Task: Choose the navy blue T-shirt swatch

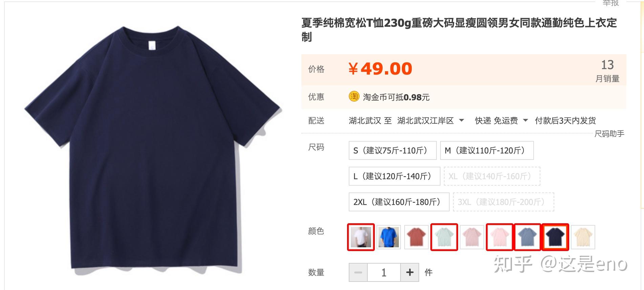Action: 555,237
